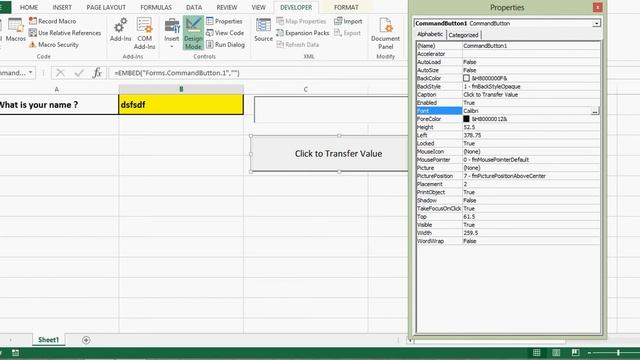This screenshot has height=360, width=640.
Task: Select the MousePointer property value
Action: 531,160
